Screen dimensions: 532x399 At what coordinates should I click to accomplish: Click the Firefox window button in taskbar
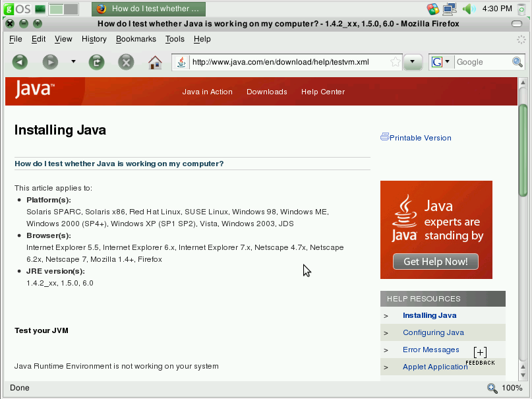pos(148,9)
